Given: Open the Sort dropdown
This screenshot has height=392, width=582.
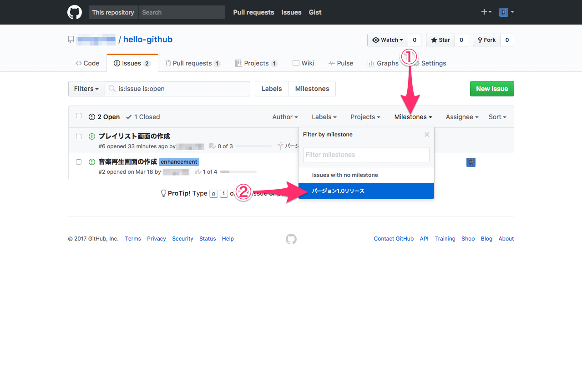Looking at the screenshot, I should (497, 117).
